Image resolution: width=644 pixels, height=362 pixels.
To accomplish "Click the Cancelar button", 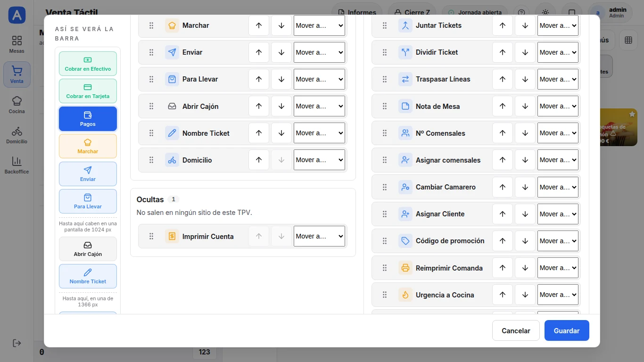I will 516,330.
